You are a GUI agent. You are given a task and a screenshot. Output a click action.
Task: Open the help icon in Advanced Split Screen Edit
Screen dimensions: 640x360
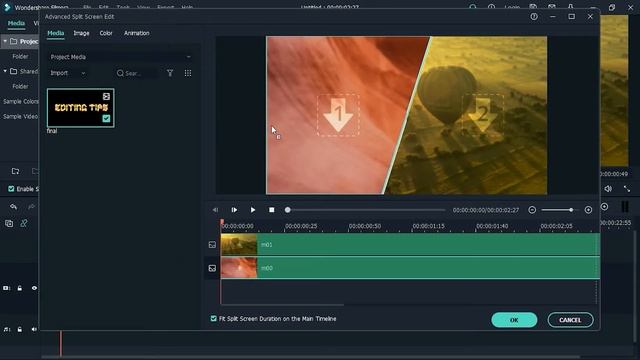pyautogui.click(x=534, y=17)
